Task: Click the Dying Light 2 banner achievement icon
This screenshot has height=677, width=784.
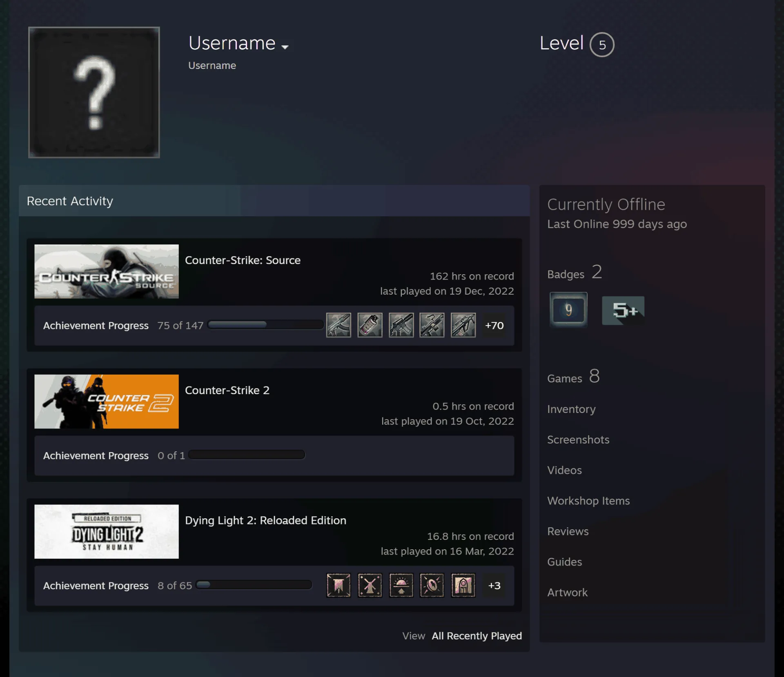Action: [339, 585]
